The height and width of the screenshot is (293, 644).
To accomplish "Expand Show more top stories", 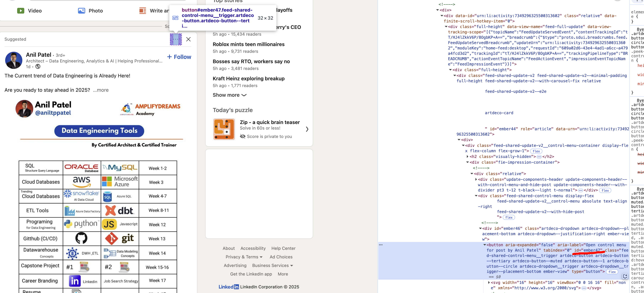I will [x=229, y=95].
